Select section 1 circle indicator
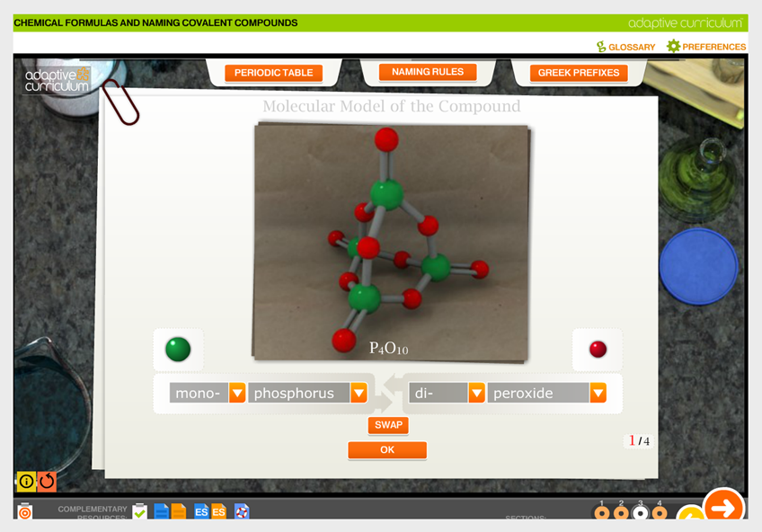 tap(602, 513)
